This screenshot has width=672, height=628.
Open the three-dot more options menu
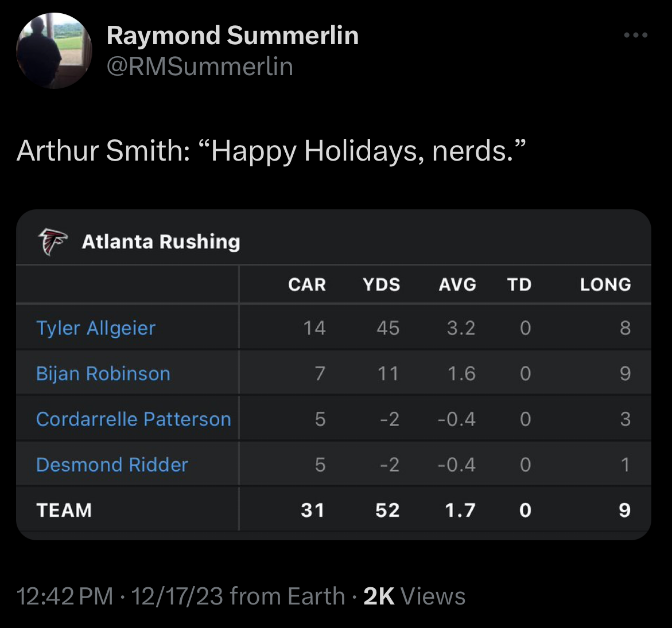point(636,35)
